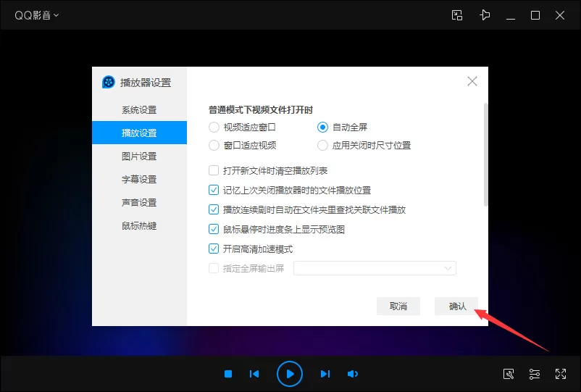Click the stop playback button
Image resolution: width=581 pixels, height=392 pixels.
(x=228, y=374)
